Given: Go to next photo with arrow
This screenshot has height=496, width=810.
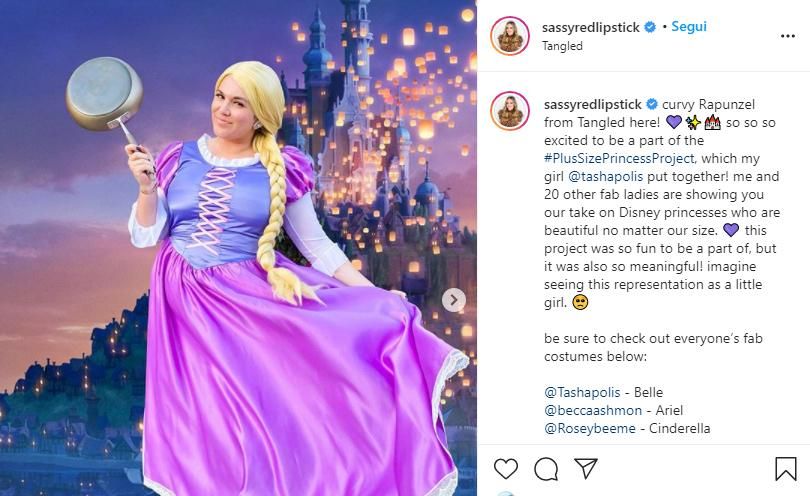Looking at the screenshot, I should point(454,300).
